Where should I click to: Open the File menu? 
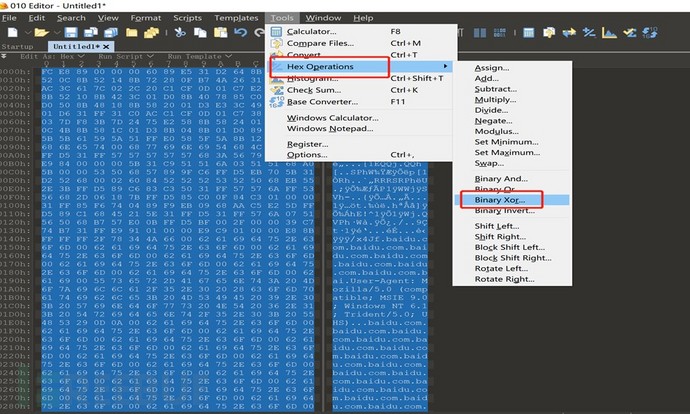(9, 18)
